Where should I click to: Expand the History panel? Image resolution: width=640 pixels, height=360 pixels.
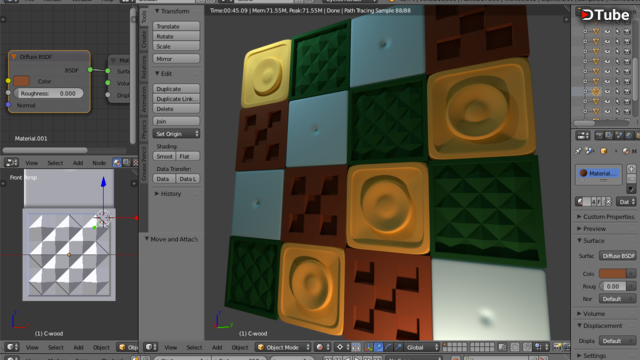click(157, 193)
